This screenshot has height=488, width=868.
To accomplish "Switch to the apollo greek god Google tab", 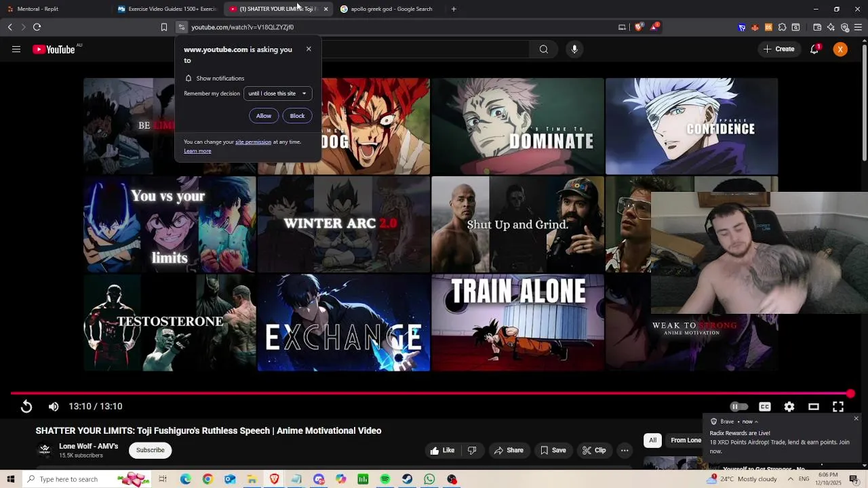I will point(391,9).
